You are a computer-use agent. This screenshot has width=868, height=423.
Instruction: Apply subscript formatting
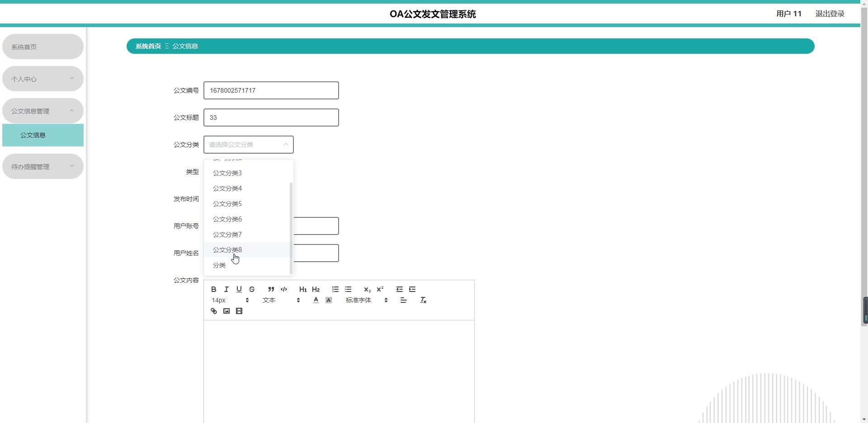click(368, 289)
